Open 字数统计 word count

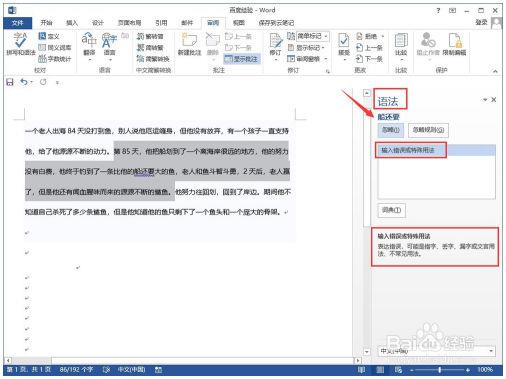pyautogui.click(x=55, y=59)
